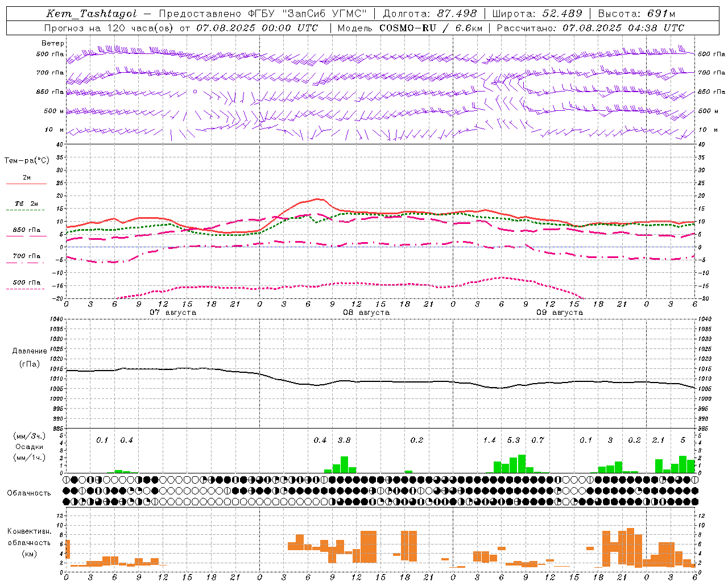Click the 'Ветер' panel label

(53, 43)
